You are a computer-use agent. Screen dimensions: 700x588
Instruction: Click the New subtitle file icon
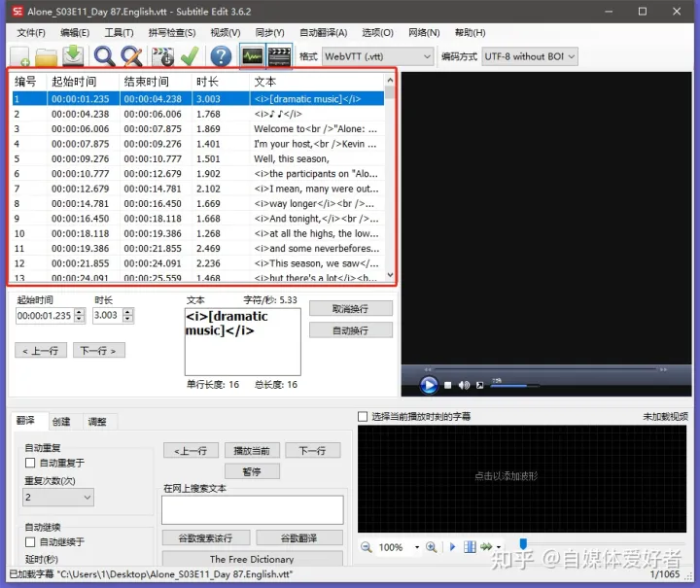pyautogui.click(x=20, y=56)
